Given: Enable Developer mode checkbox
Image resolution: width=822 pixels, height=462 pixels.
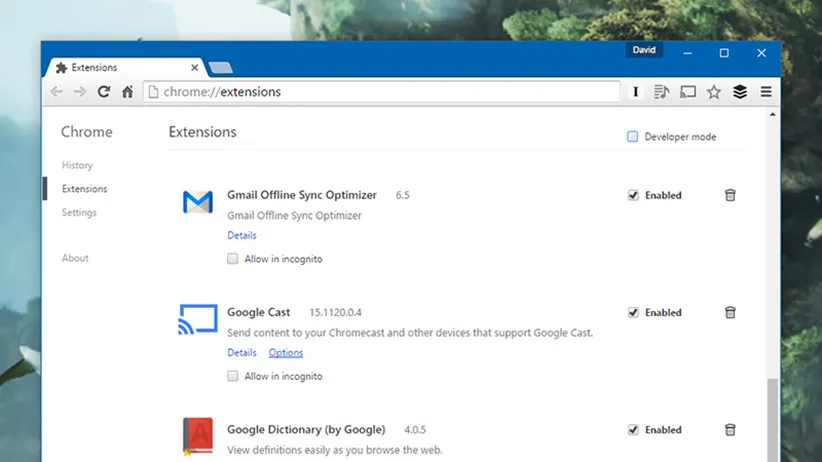Looking at the screenshot, I should pyautogui.click(x=632, y=137).
